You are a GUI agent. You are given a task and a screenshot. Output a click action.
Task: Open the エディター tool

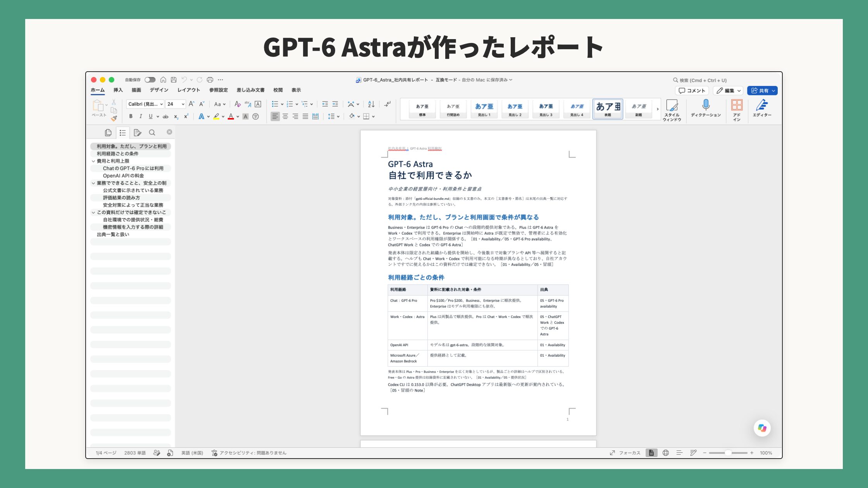pyautogui.click(x=762, y=108)
